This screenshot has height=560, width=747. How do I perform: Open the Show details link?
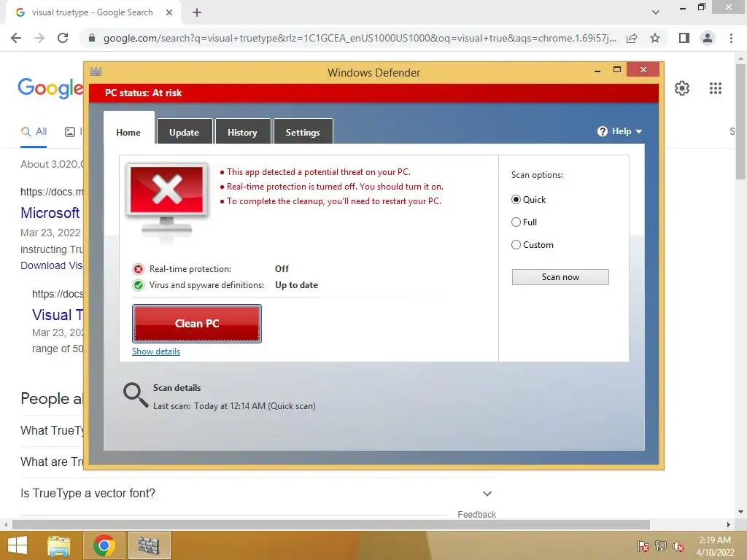tap(156, 351)
